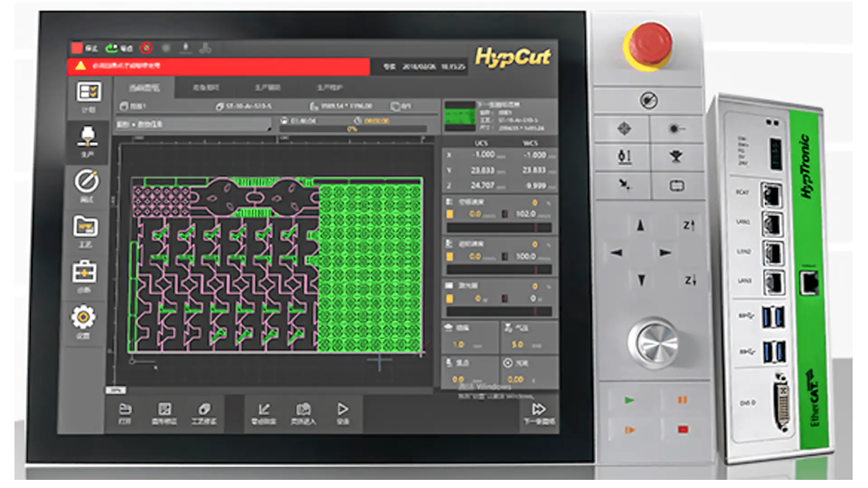Click the laser-off prohibition icon in the toolbar
The width and height of the screenshot is (868, 488).
tap(146, 47)
